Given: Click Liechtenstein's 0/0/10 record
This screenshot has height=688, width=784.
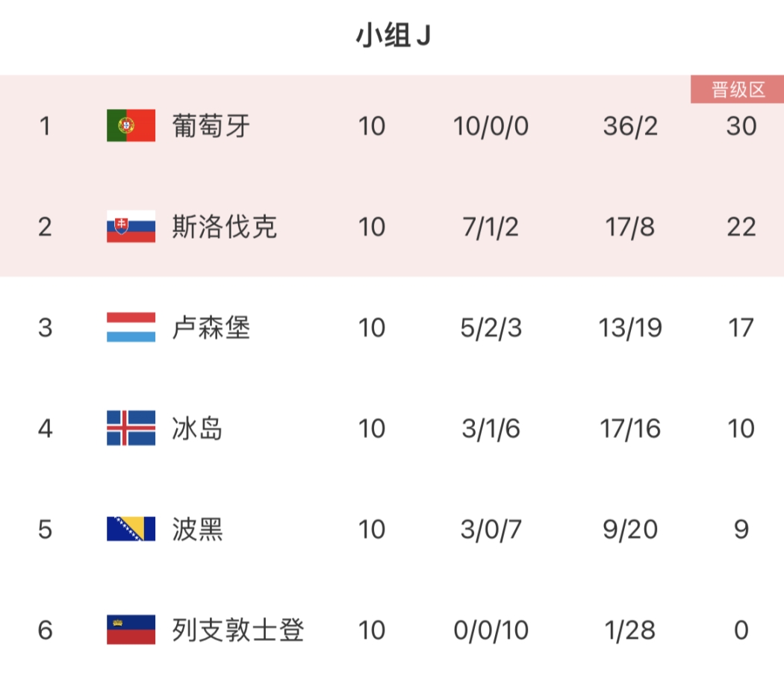Looking at the screenshot, I should [491, 630].
